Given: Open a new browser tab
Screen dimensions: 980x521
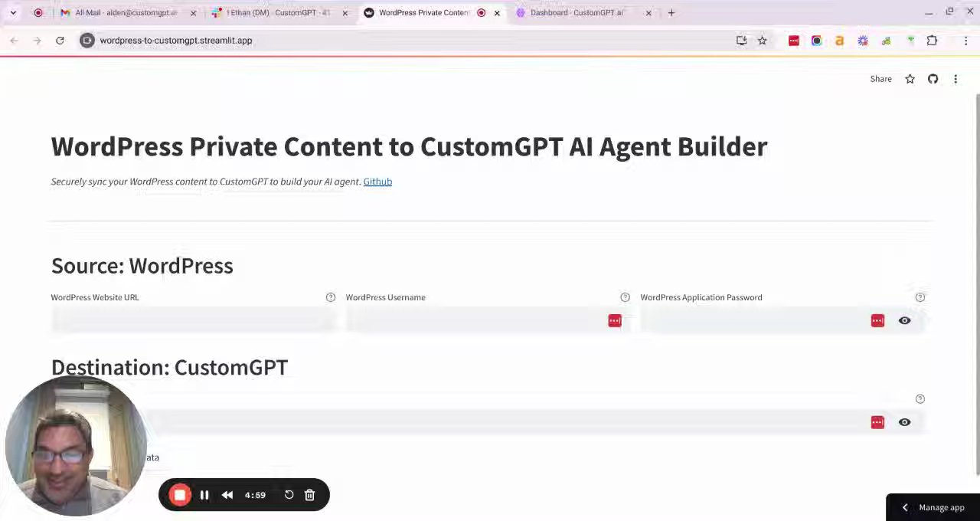Looking at the screenshot, I should click(x=671, y=12).
